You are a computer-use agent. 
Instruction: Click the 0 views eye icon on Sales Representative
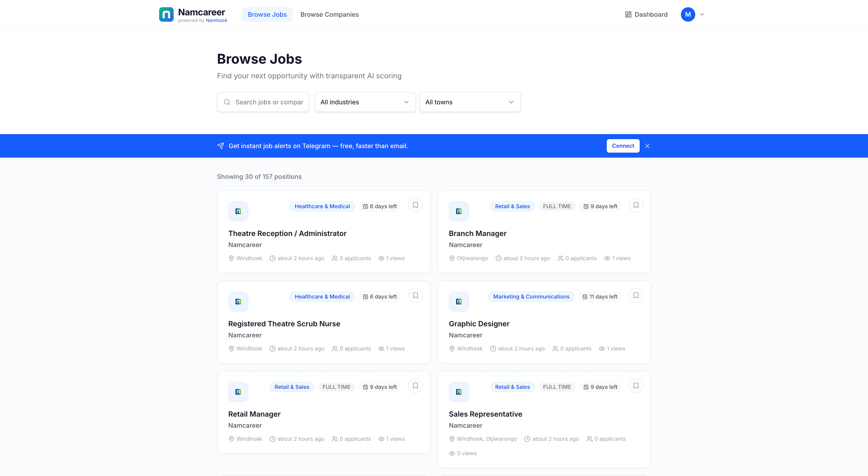[452, 453]
